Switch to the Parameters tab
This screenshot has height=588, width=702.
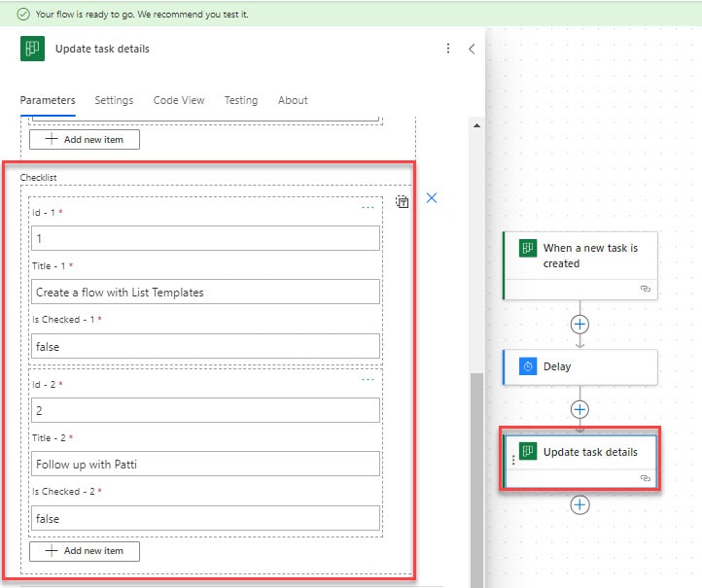[48, 100]
